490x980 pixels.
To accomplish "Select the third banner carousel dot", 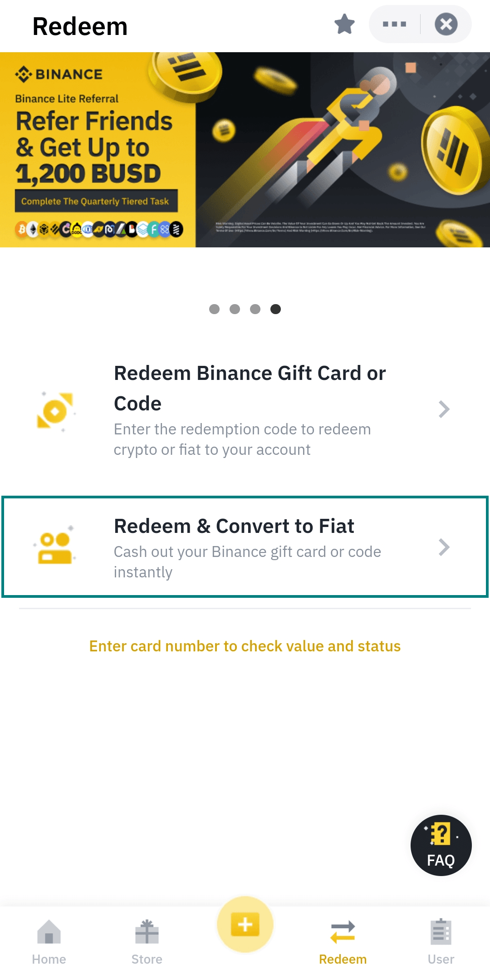I will click(x=255, y=309).
